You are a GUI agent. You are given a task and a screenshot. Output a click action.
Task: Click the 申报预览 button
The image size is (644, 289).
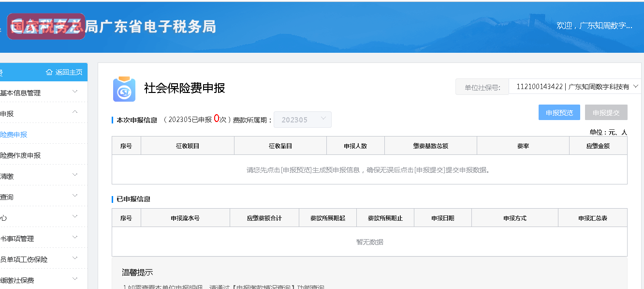click(x=559, y=113)
